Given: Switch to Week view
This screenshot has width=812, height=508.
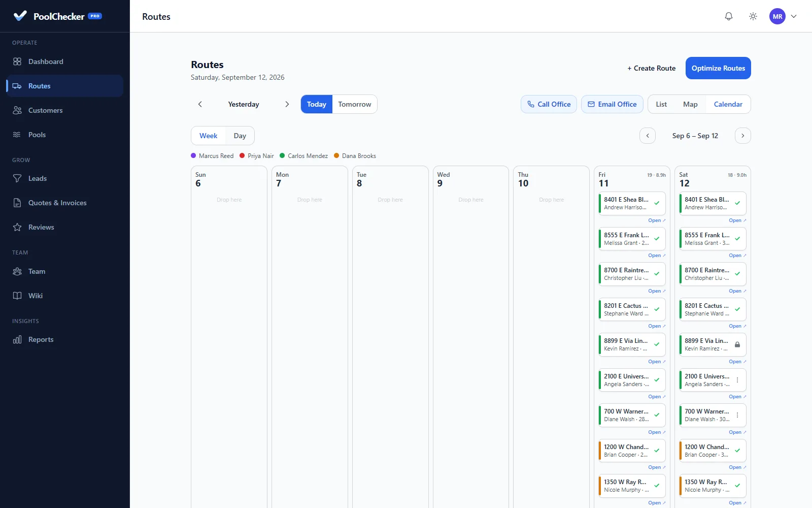Looking at the screenshot, I should (208, 136).
